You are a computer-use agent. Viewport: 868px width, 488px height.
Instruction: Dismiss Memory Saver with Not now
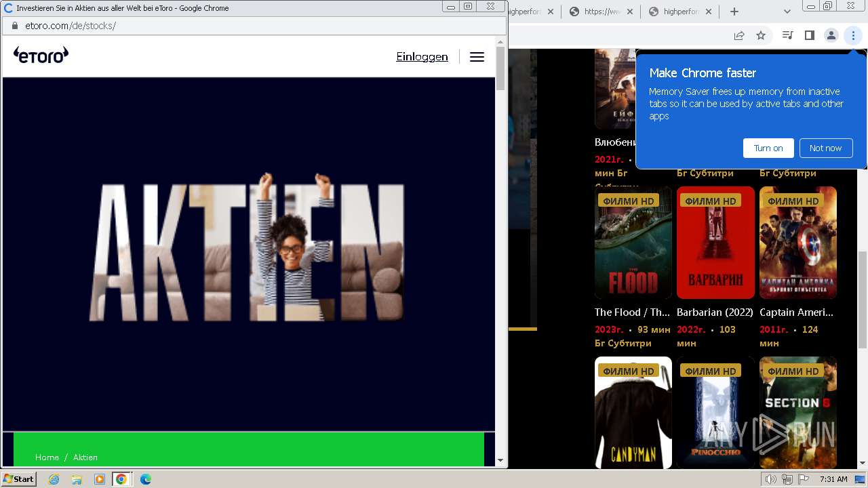coord(825,148)
